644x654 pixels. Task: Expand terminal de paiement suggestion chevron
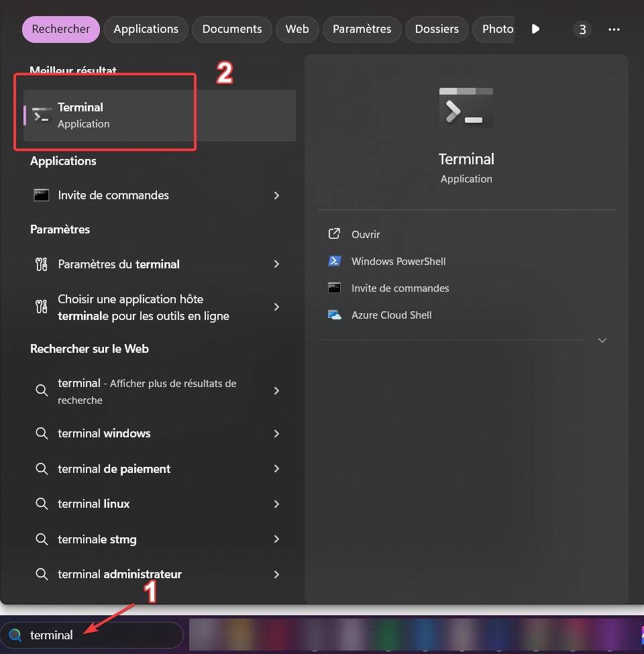276,469
